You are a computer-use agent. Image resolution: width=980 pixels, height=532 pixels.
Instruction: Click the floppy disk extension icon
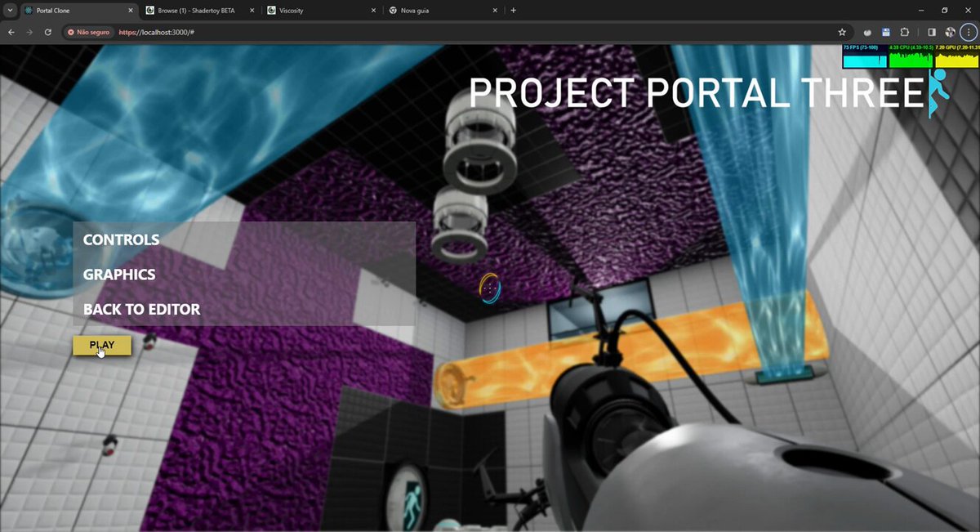(886, 32)
